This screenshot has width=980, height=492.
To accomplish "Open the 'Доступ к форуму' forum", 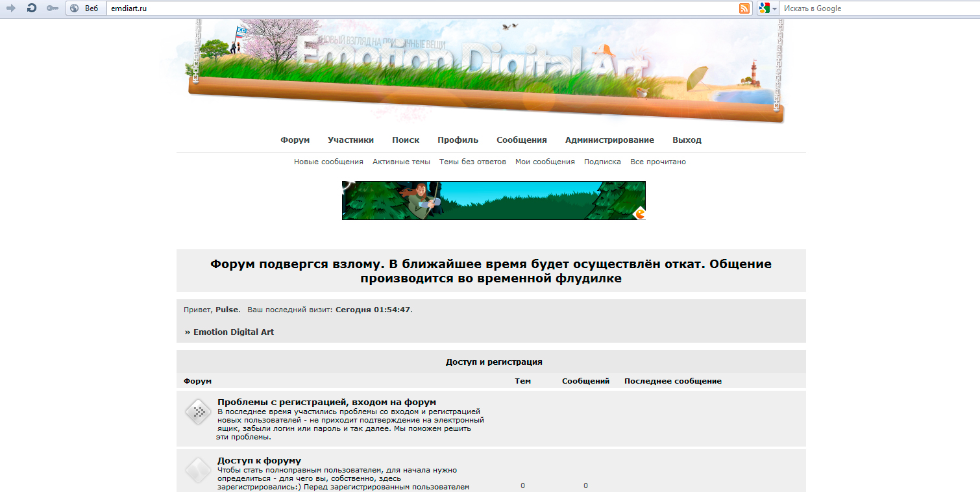I will [259, 461].
